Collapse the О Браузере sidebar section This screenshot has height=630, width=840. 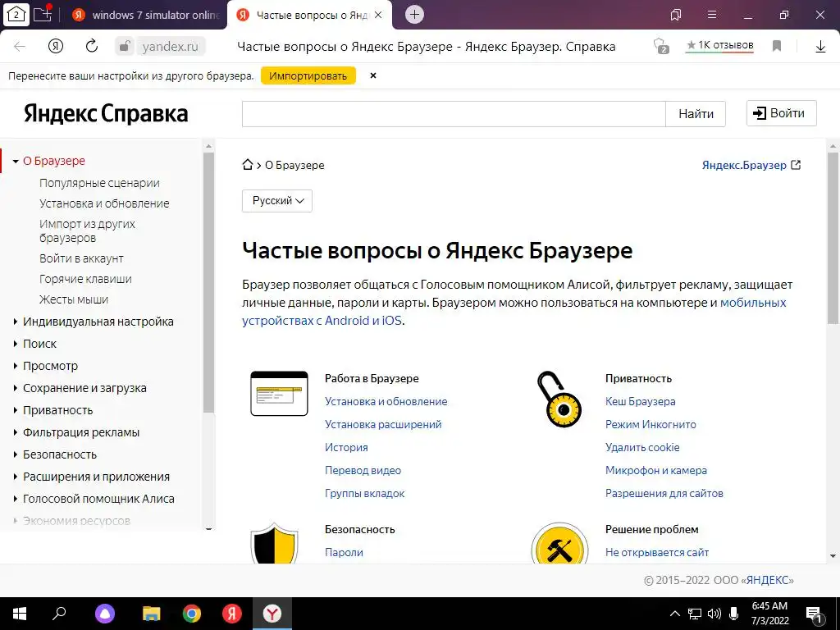[16, 162]
